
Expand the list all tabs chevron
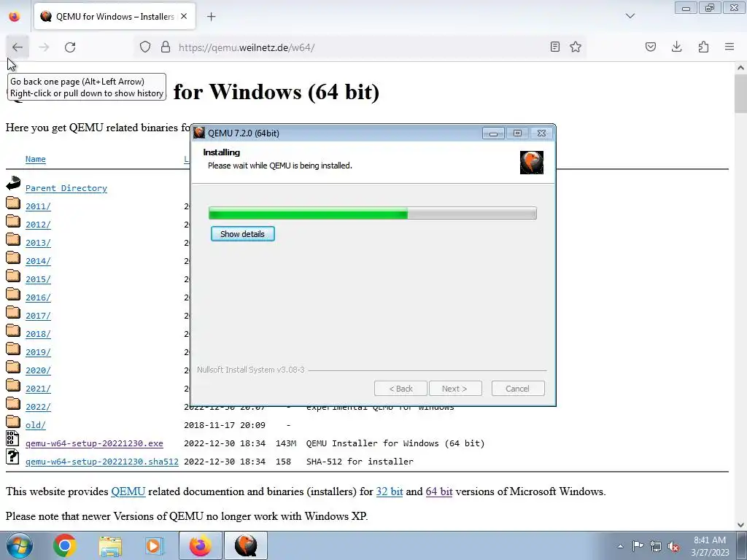click(x=630, y=16)
